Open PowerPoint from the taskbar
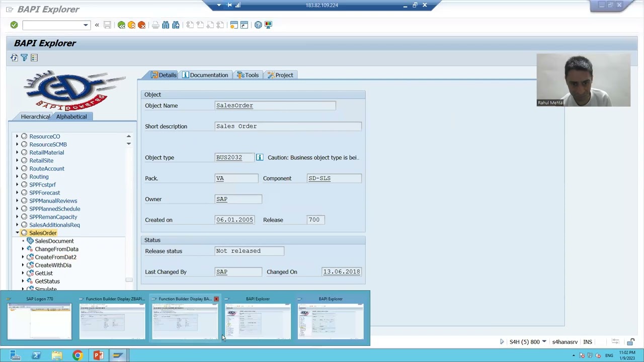Screen dimensions: 644x362 click(98, 355)
